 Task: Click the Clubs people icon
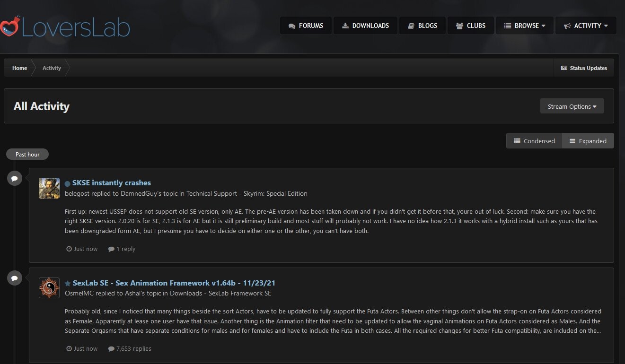[x=459, y=26]
